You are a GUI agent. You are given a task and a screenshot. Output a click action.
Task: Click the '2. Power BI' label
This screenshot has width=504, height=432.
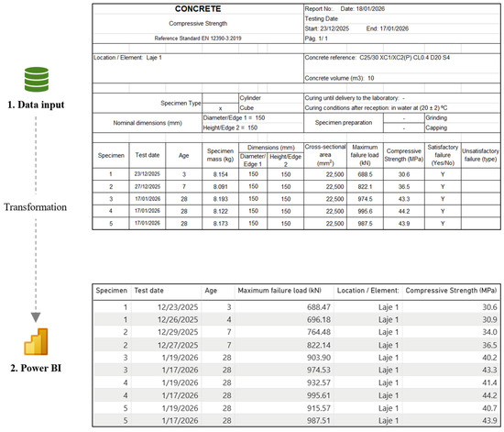[x=36, y=368]
